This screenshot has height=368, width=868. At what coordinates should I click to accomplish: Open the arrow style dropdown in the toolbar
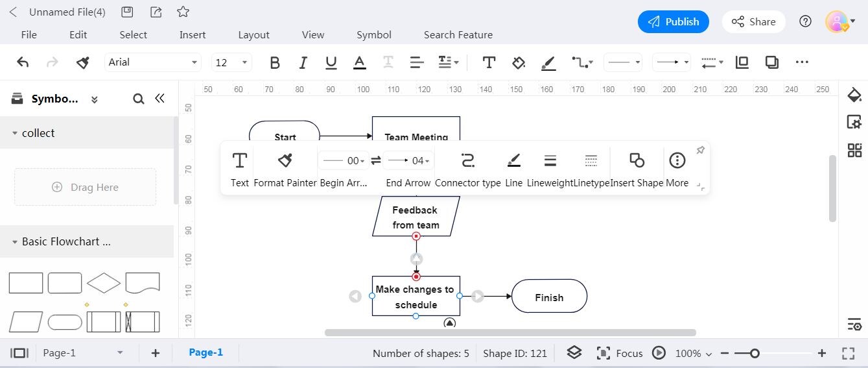click(x=671, y=62)
